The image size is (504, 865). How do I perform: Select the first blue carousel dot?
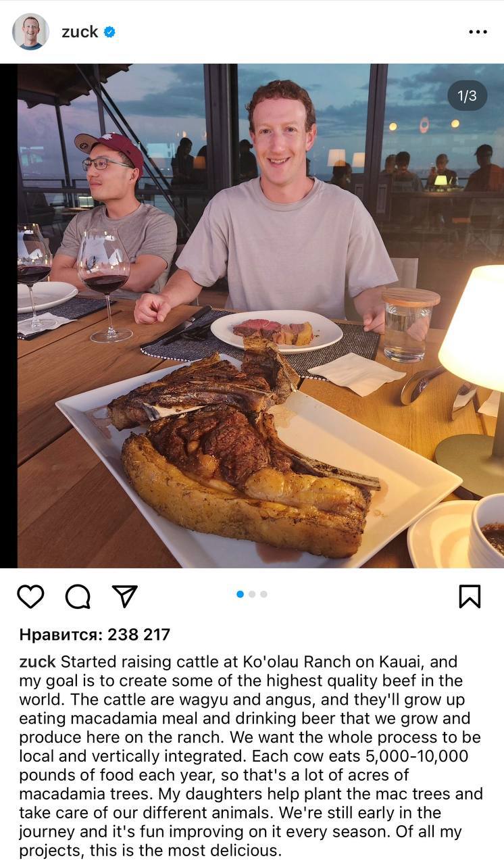pyautogui.click(x=241, y=594)
